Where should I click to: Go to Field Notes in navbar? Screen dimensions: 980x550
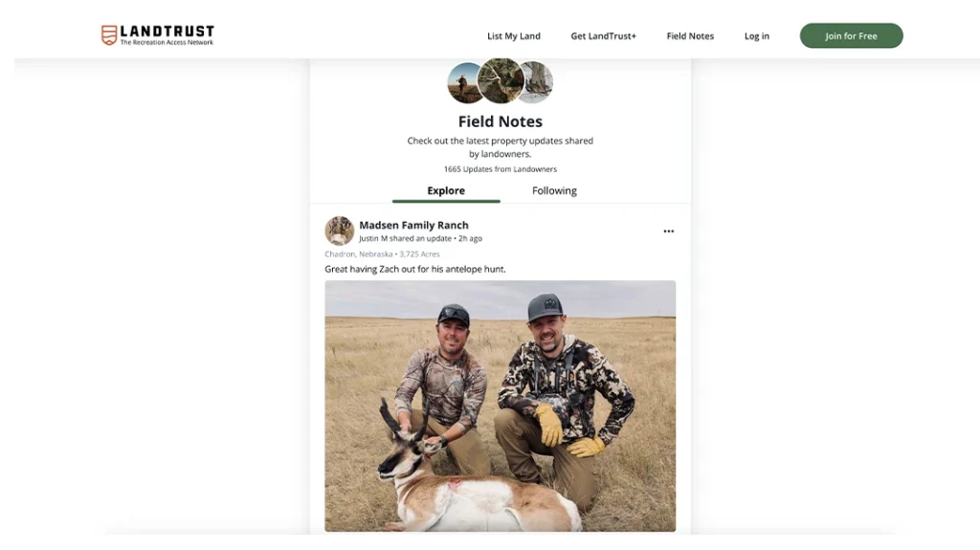click(690, 36)
